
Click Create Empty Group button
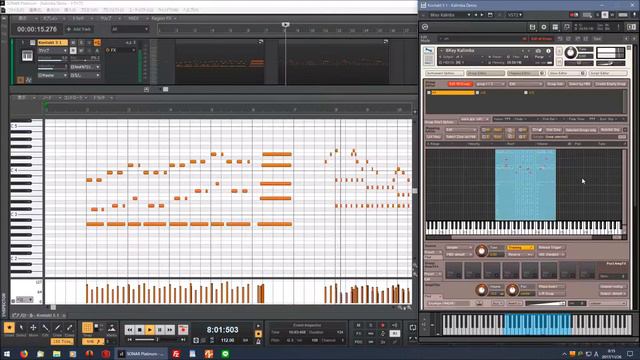coord(610,84)
